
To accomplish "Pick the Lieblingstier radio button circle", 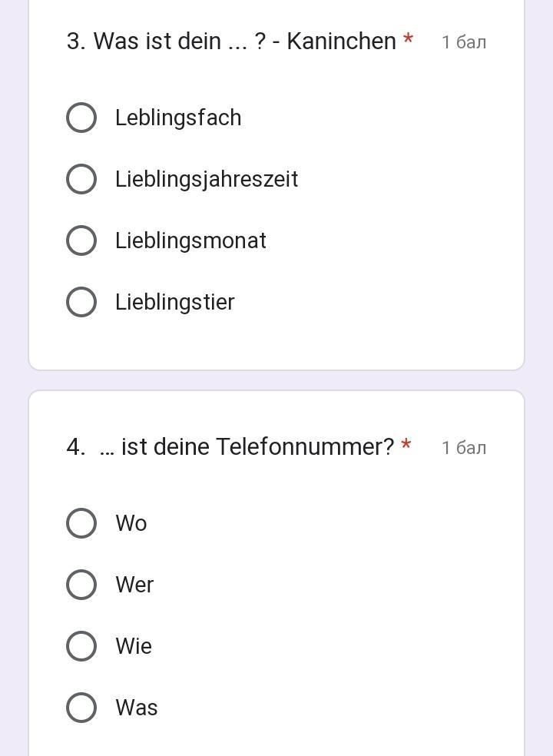I will pos(81,302).
